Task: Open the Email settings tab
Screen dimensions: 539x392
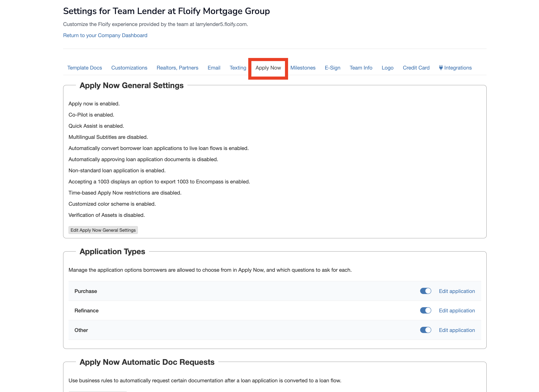Action: tap(214, 68)
